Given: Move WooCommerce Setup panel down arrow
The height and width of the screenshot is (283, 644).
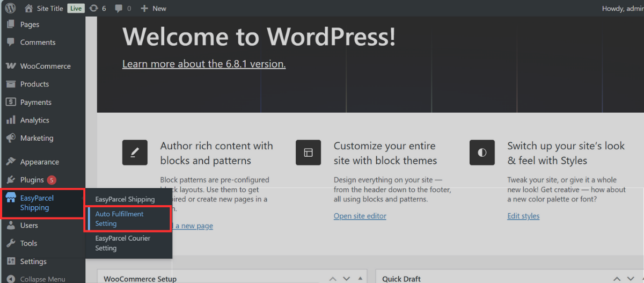Looking at the screenshot, I should point(346,279).
